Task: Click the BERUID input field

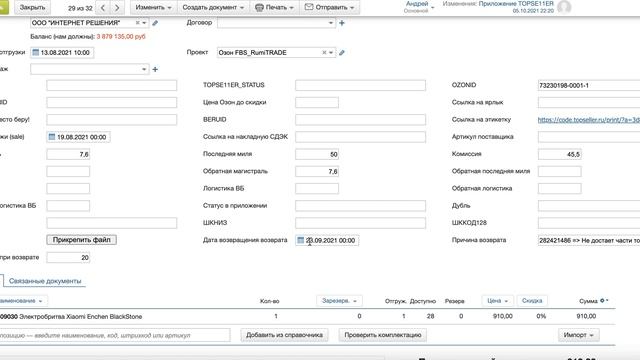Action: pos(360,120)
